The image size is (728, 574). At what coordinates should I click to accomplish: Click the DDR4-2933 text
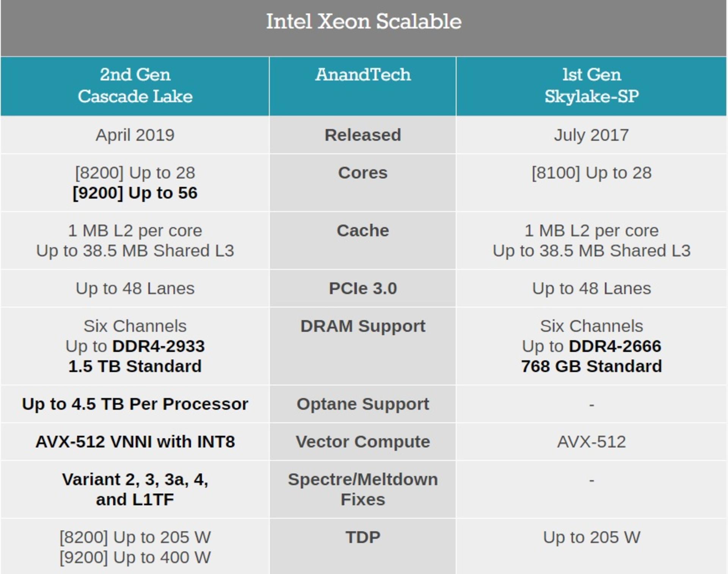(158, 346)
